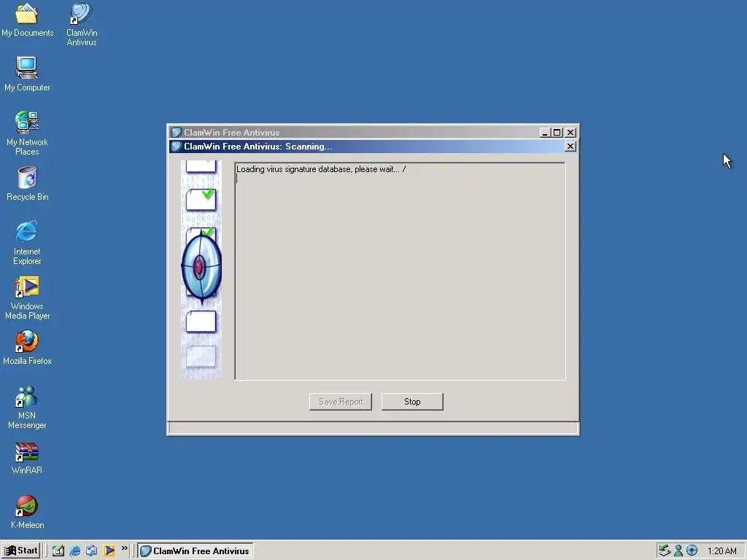The image size is (747, 560).
Task: Close the ClamWin Scanning dialog
Action: coord(570,146)
